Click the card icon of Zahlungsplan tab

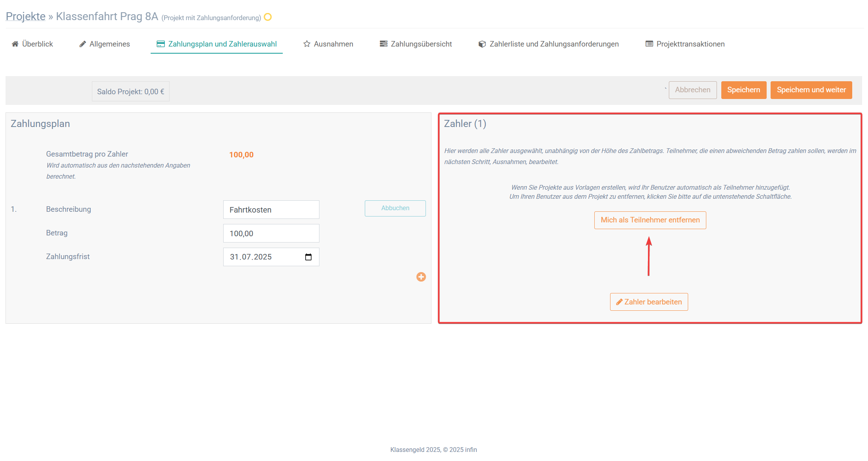click(x=161, y=44)
